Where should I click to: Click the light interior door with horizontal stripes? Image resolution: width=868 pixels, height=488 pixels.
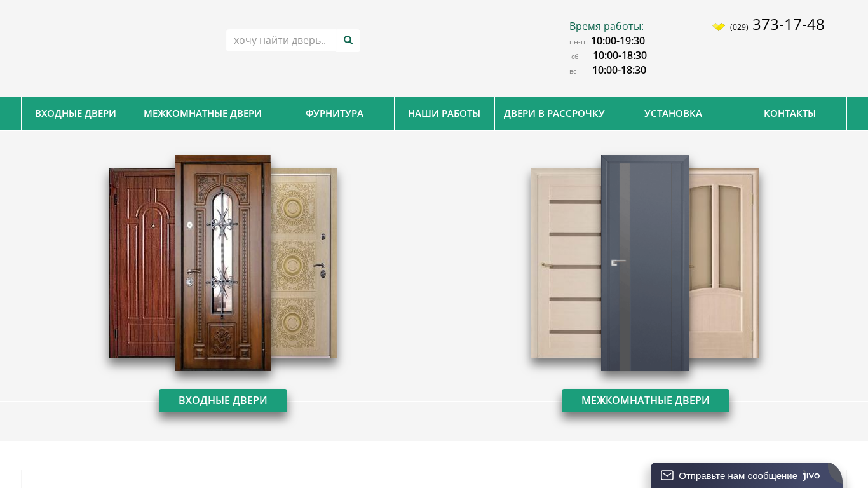[x=566, y=263]
